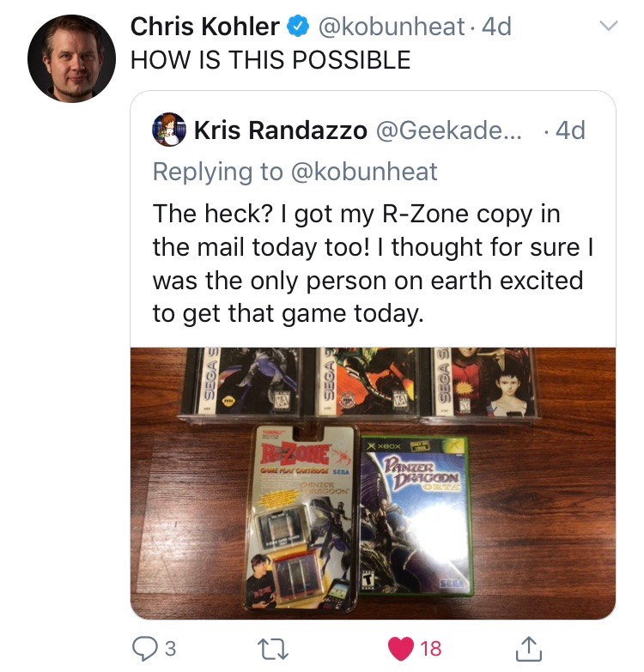Open the @kobunheat handle in header
Screen dimensions: 644x672
point(391,27)
